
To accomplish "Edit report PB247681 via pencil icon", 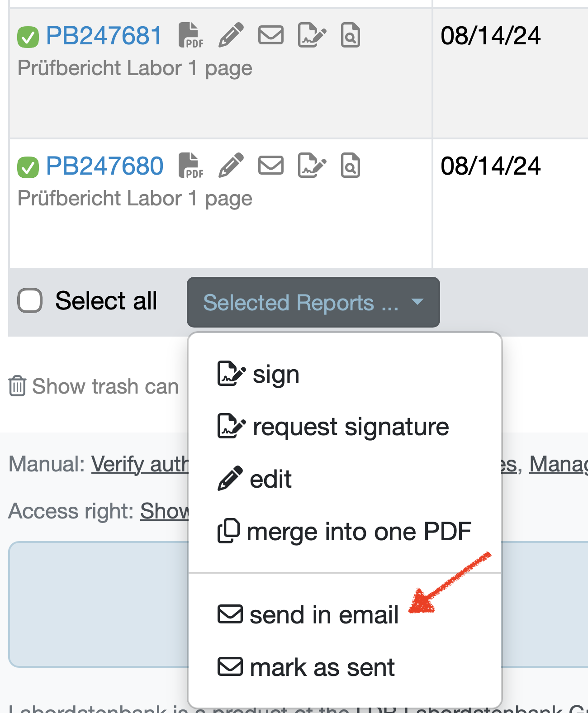I will coord(231,35).
